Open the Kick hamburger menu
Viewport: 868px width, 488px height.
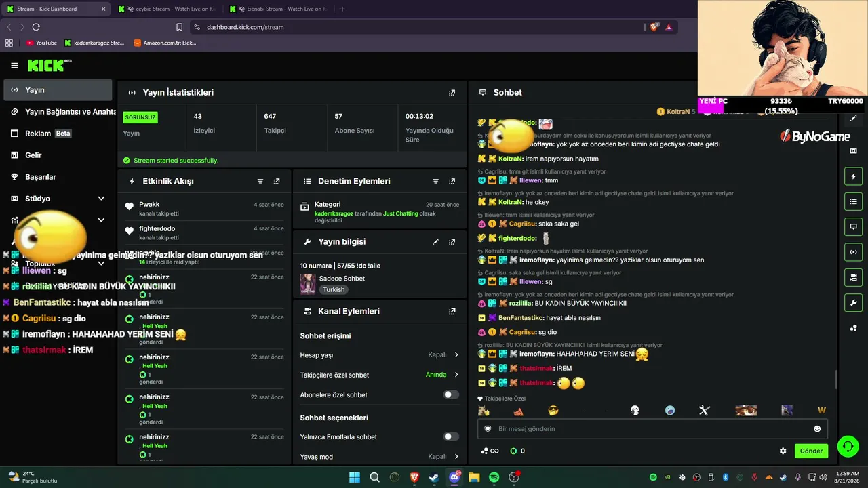tap(14, 66)
